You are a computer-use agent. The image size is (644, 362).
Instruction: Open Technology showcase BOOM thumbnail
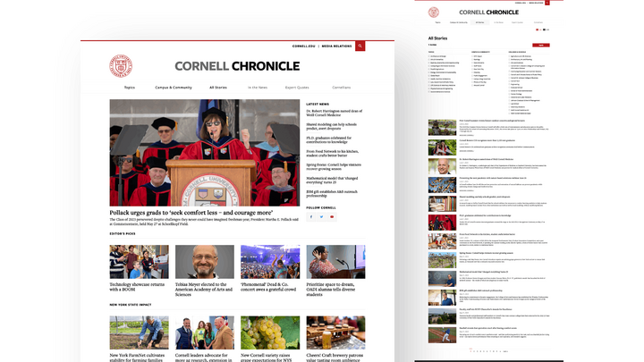139,262
